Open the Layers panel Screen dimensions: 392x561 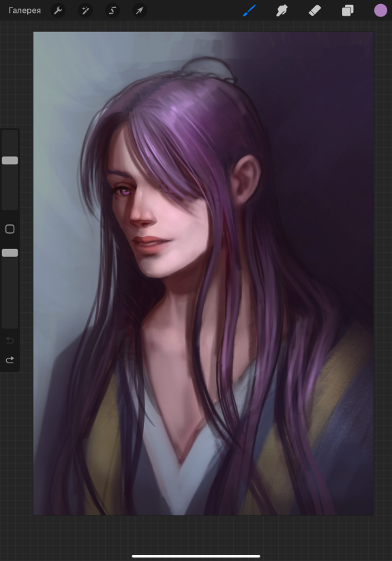pos(348,11)
